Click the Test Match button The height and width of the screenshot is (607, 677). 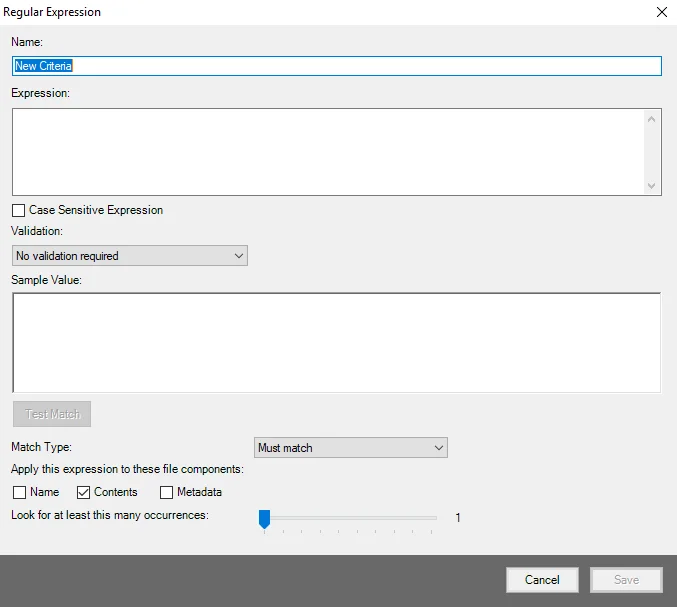(x=52, y=414)
